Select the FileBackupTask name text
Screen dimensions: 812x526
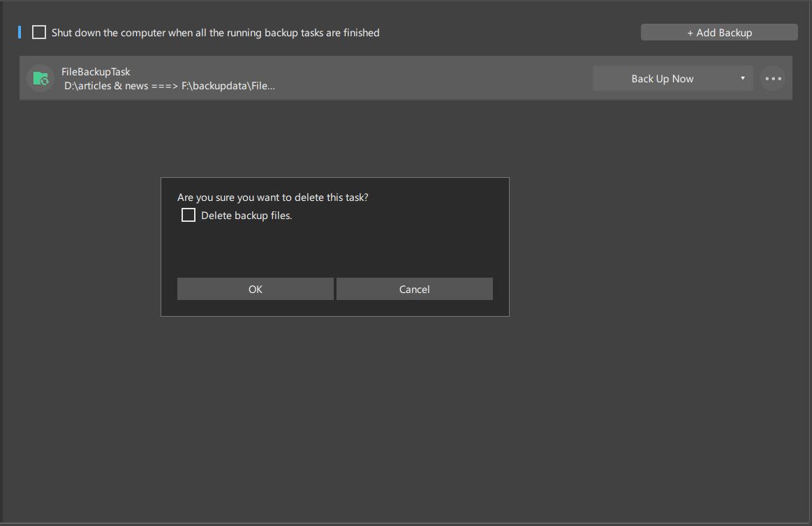(x=96, y=72)
